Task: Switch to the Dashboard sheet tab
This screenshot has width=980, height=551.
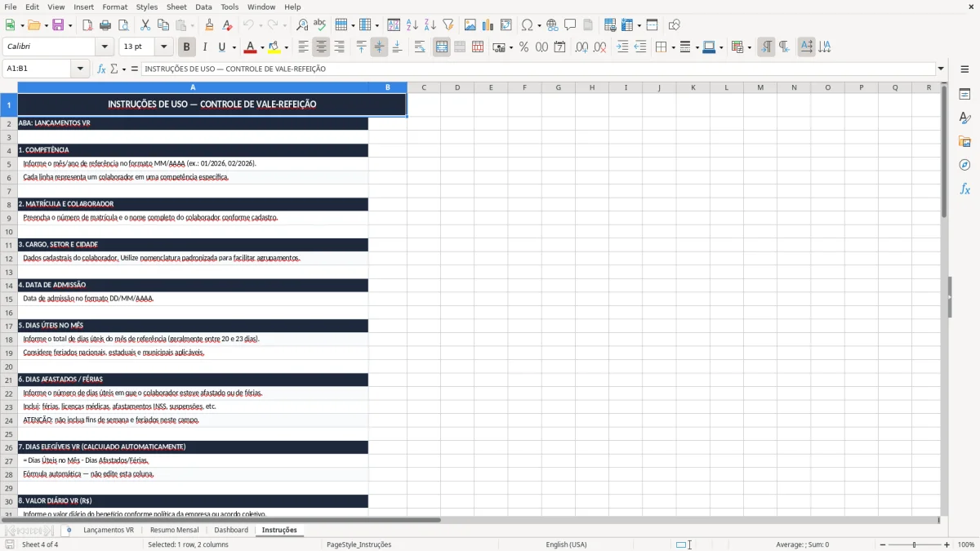Action: pyautogui.click(x=231, y=530)
